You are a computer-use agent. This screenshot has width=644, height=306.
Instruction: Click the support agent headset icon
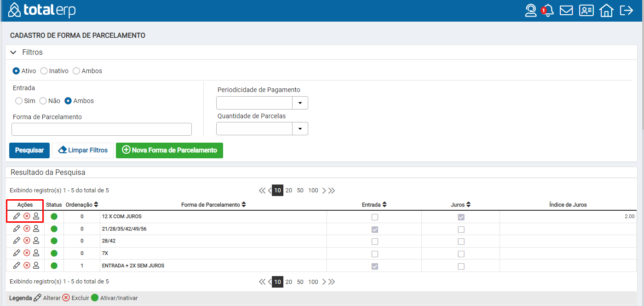pos(531,10)
